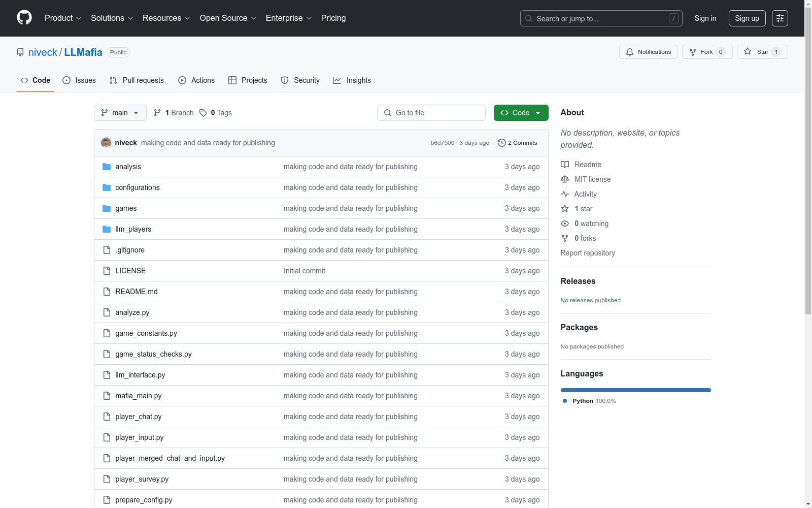Viewport: 812px width, 508px height.
Task: Open the Actions tab
Action: [196, 80]
